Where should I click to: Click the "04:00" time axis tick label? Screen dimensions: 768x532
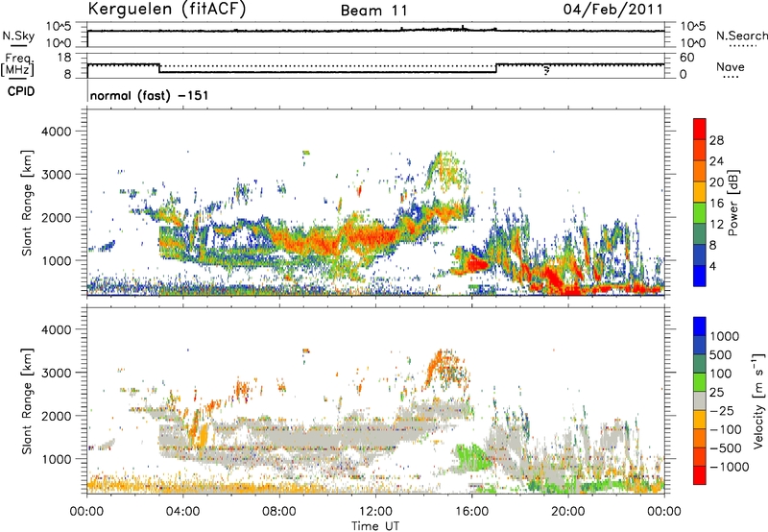click(x=182, y=512)
